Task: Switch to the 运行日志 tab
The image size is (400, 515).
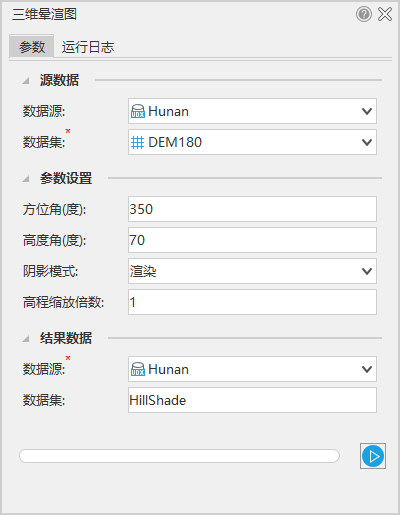Action: 88,47
